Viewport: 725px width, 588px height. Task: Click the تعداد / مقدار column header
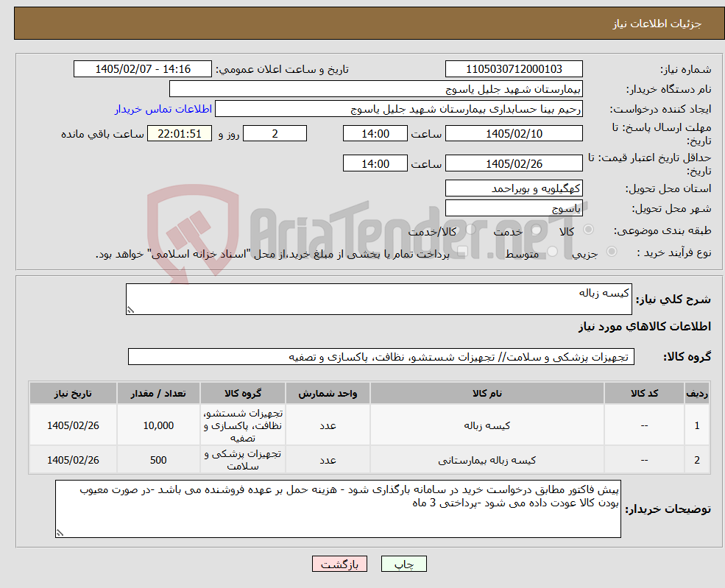tap(158, 394)
